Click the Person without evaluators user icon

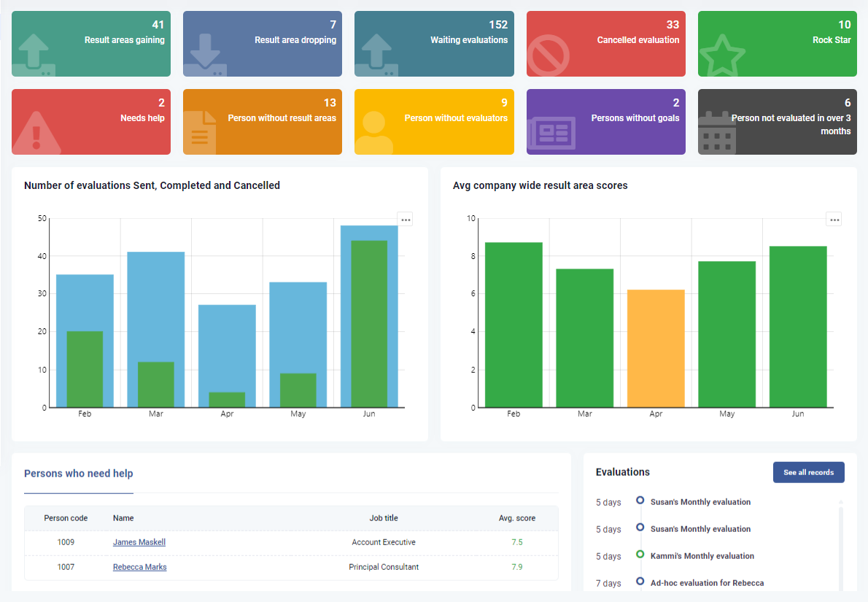[x=373, y=134]
